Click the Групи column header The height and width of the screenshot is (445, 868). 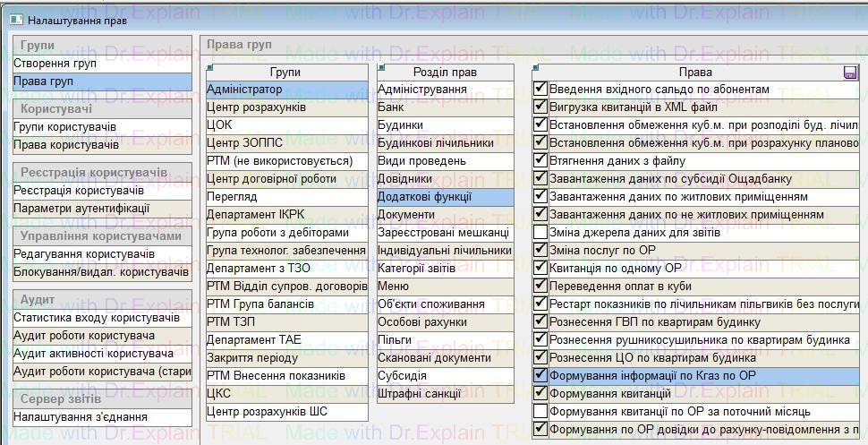pos(285,73)
